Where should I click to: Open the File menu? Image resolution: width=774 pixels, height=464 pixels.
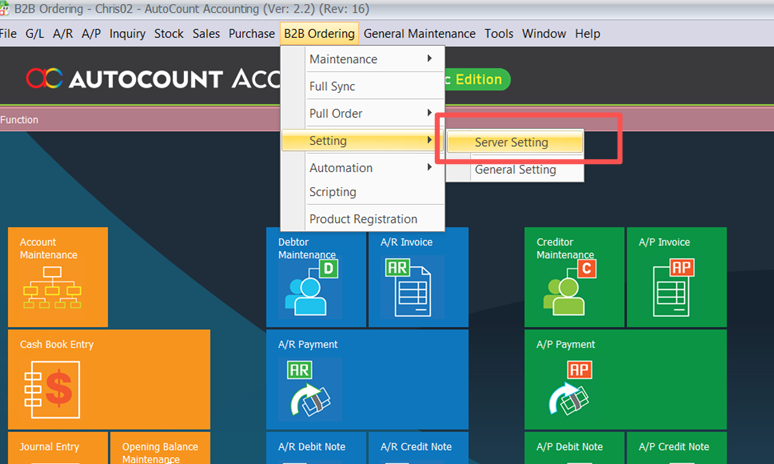pyautogui.click(x=8, y=34)
